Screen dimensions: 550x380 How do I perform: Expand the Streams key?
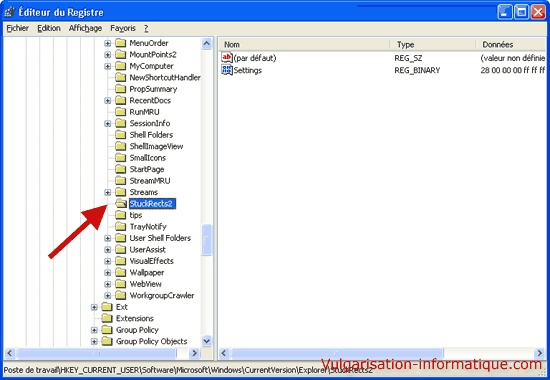pyautogui.click(x=108, y=192)
